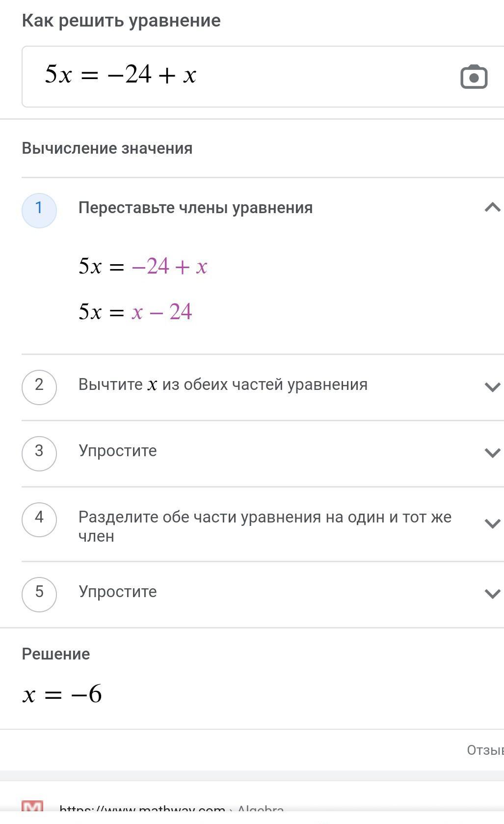
Task: Click the step 1 numbered circle
Action: [39, 210]
